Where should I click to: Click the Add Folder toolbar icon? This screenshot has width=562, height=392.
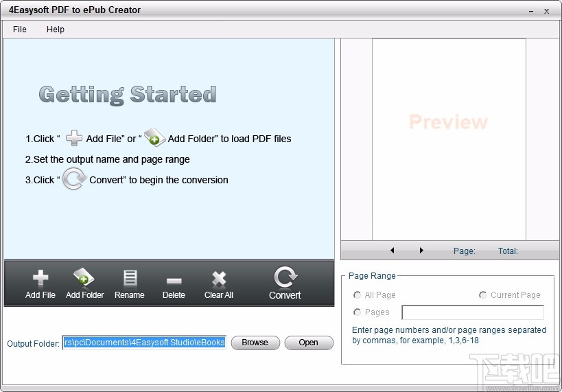(84, 277)
